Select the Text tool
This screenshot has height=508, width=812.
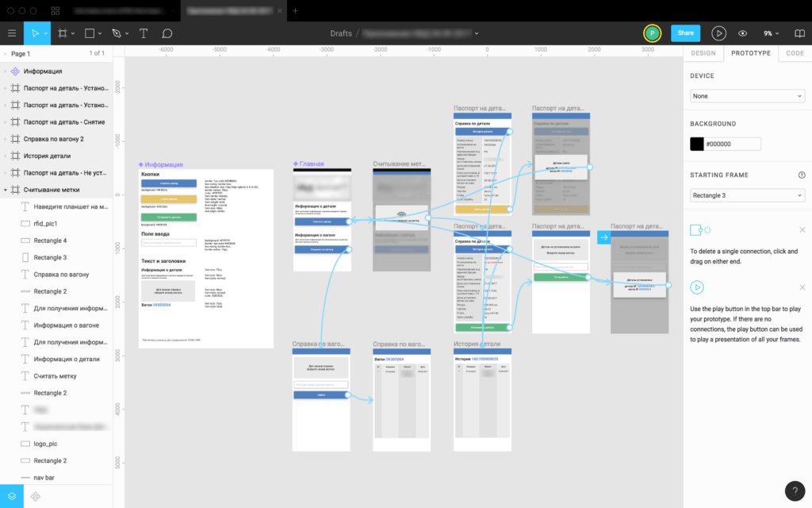pos(144,33)
